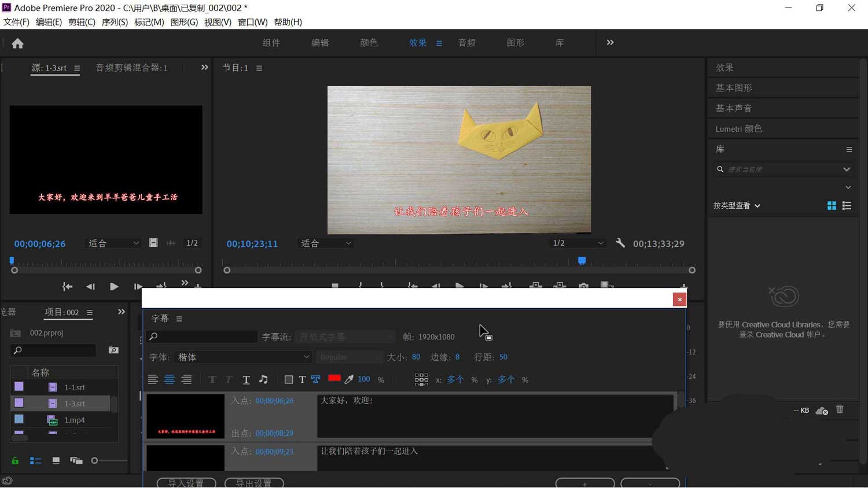Image resolution: width=868 pixels, height=488 pixels.
Task: Check the cloud sync status icon
Action: point(822,411)
